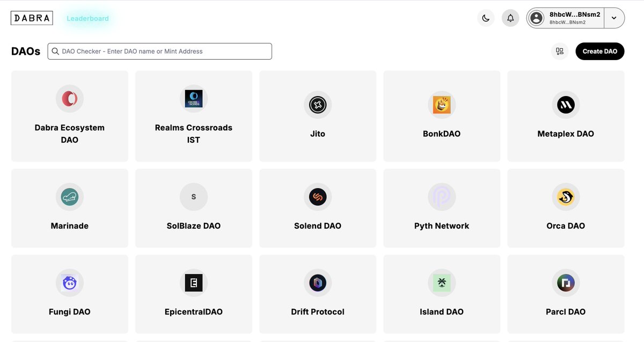Open the BonkDAO name label
The height and width of the screenshot is (342, 644).
coord(442,134)
